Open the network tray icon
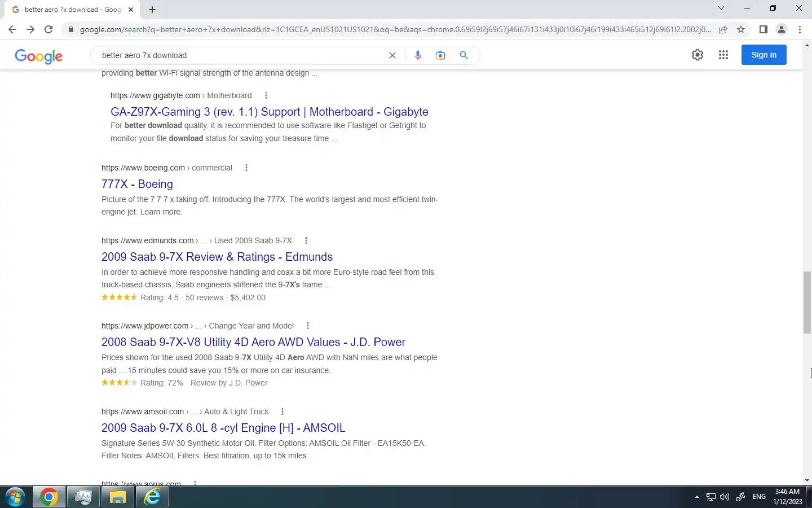 [711, 497]
